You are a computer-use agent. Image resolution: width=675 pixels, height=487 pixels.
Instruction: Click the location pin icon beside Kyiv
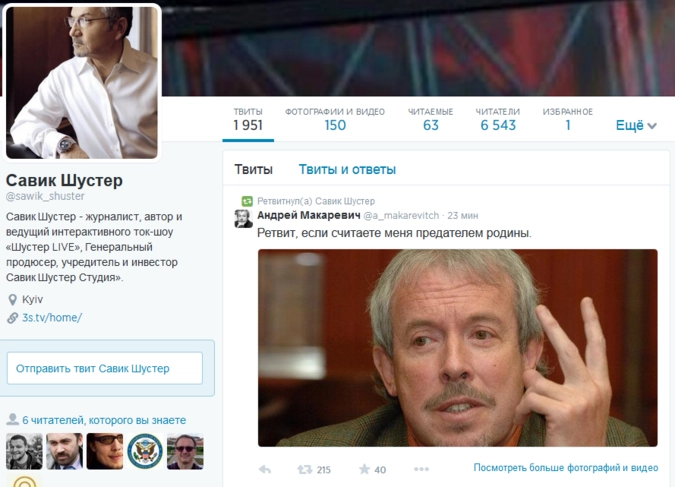pos(12,300)
